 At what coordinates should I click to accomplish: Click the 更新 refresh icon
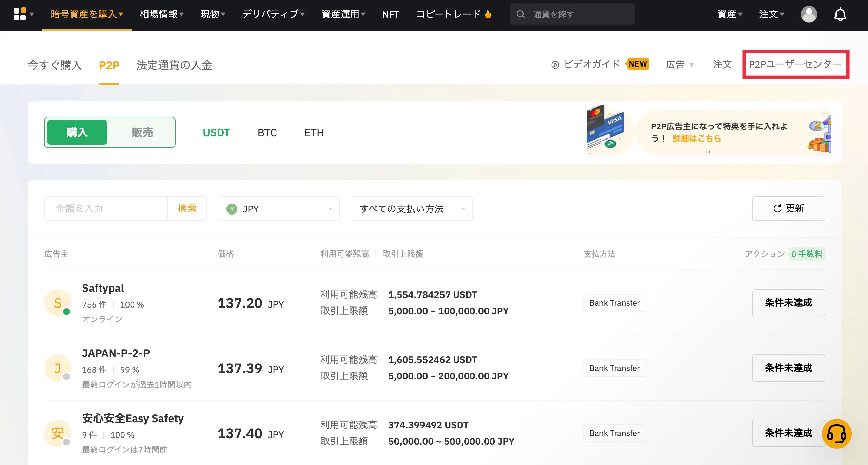coord(777,208)
